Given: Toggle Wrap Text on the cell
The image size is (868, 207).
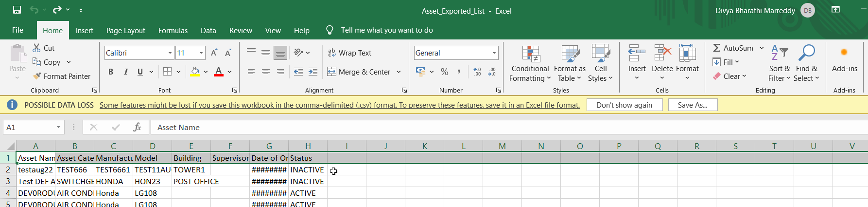Looking at the screenshot, I should point(350,53).
